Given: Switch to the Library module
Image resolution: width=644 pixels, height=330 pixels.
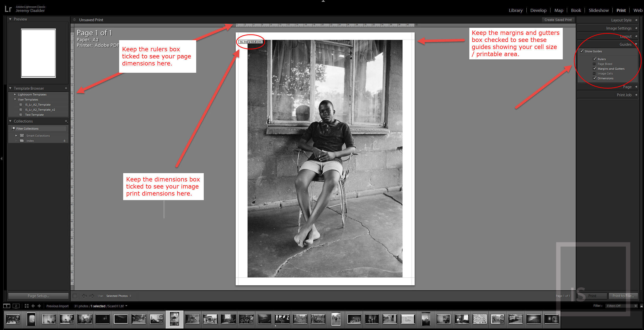Looking at the screenshot, I should 516,10.
